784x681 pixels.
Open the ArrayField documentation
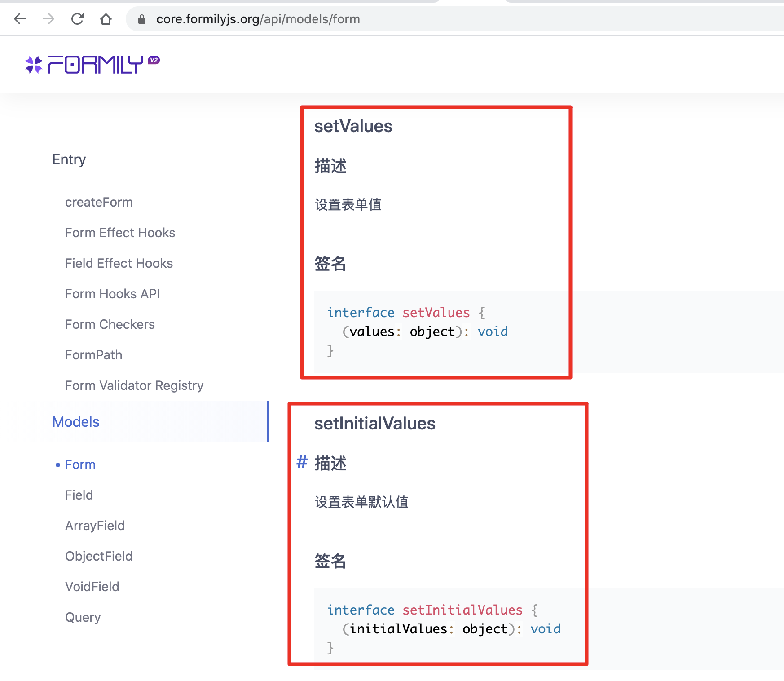coord(95,525)
